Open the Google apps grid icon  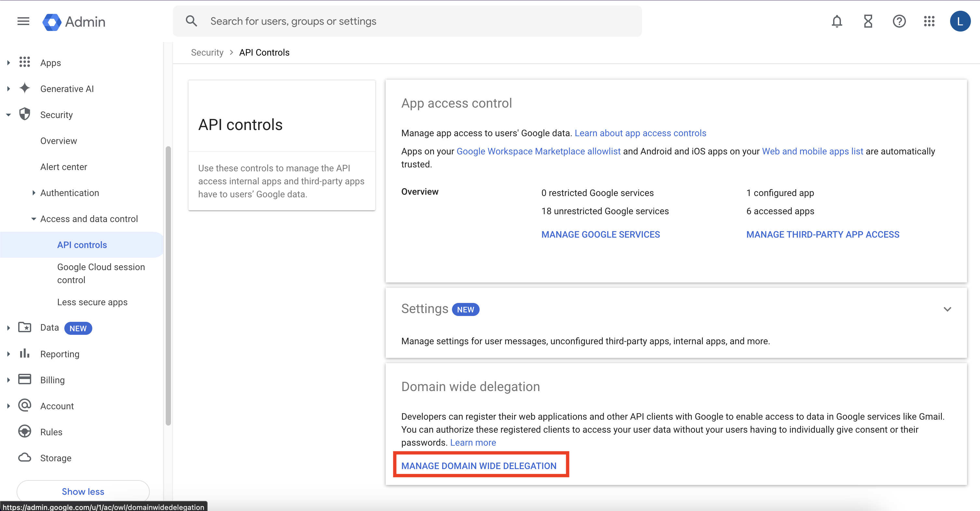click(929, 21)
